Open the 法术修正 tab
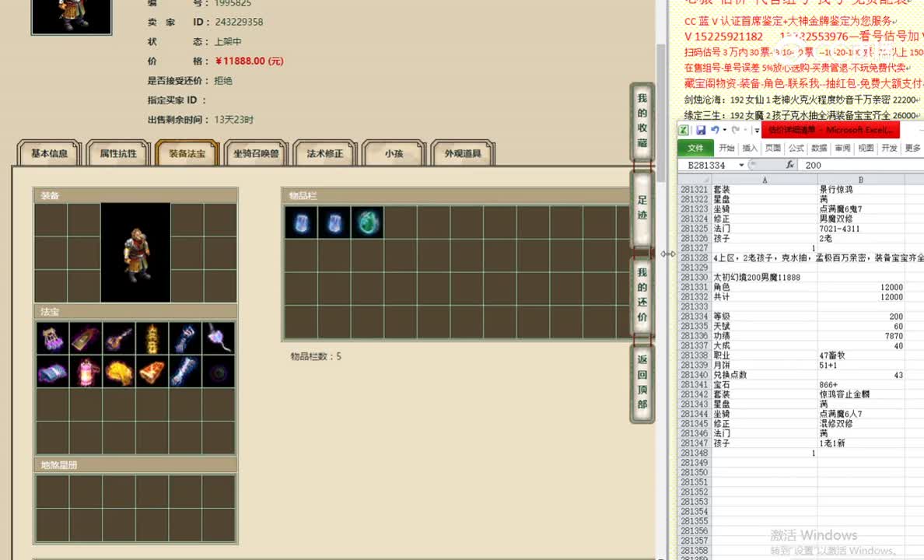Image resolution: width=924 pixels, height=560 pixels. 324,153
